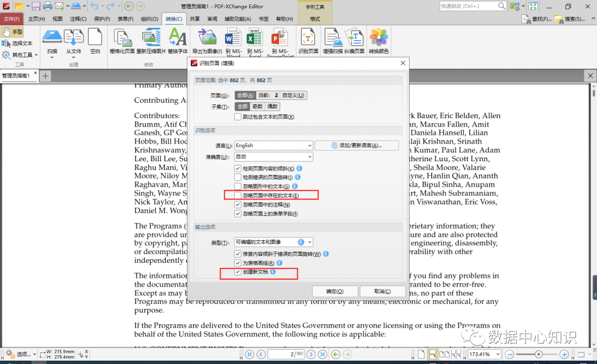Open the language dropdown showing English
Image resolution: width=597 pixels, height=364 pixels.
pos(274,146)
